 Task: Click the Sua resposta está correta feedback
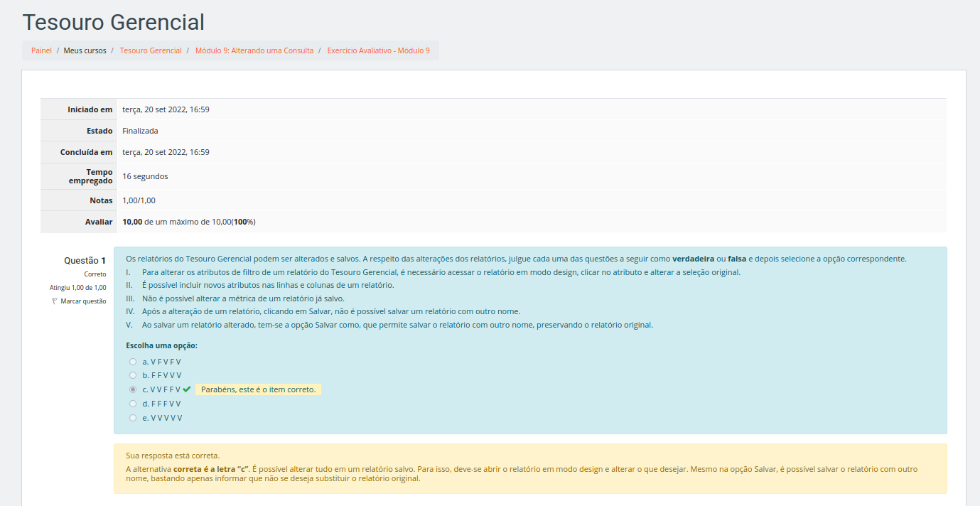(173, 456)
